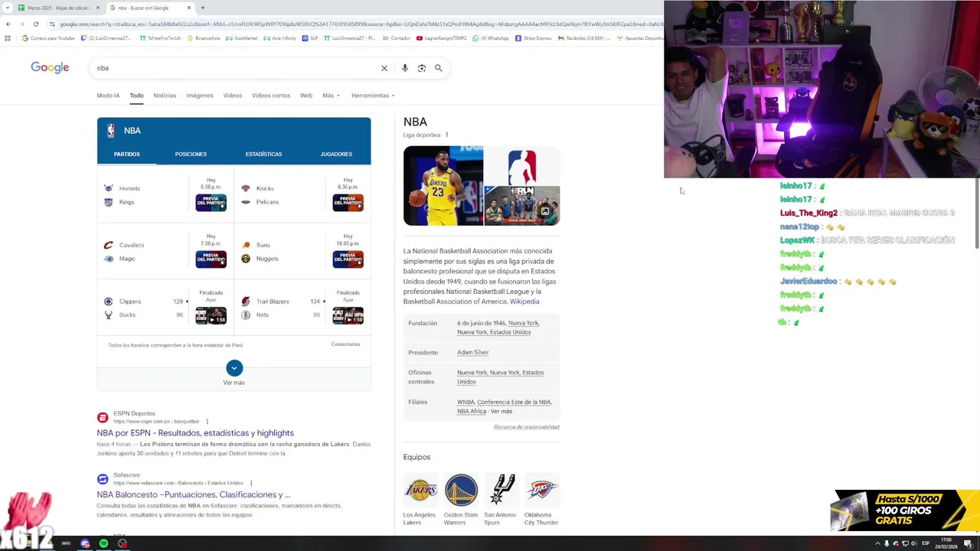Viewport: 980px width, 551px height.
Task: Open 'Correos para Youtube' bookmark
Action: (49, 37)
